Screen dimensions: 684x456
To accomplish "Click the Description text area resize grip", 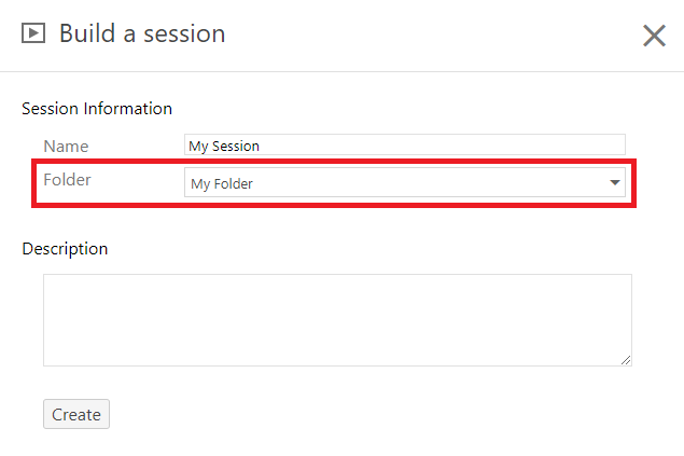I will tap(626, 360).
